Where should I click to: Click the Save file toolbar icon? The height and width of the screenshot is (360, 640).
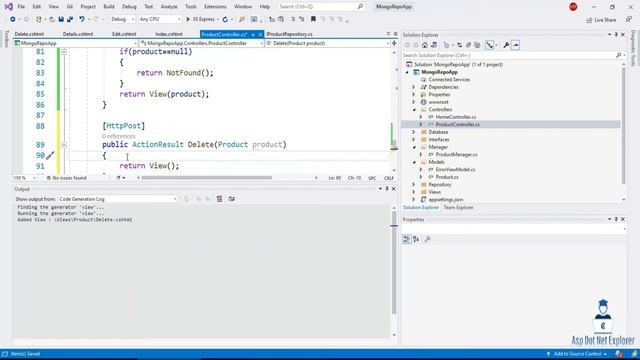tap(61, 19)
